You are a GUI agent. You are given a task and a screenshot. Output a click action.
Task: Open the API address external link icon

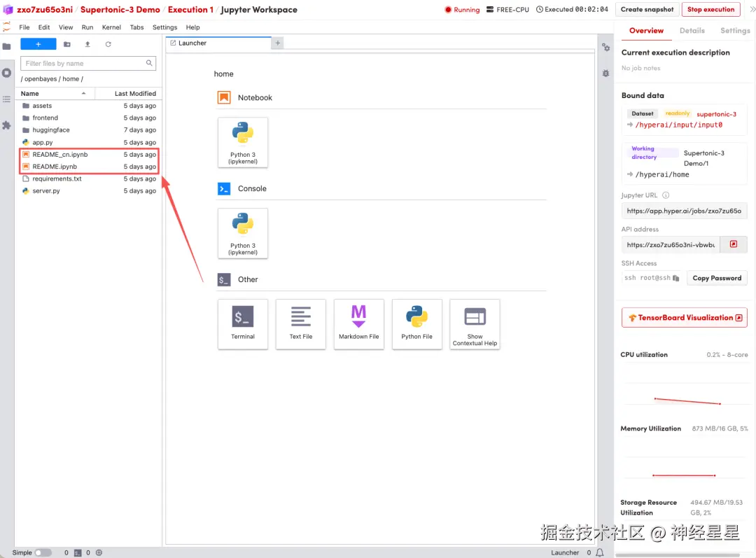click(x=734, y=244)
